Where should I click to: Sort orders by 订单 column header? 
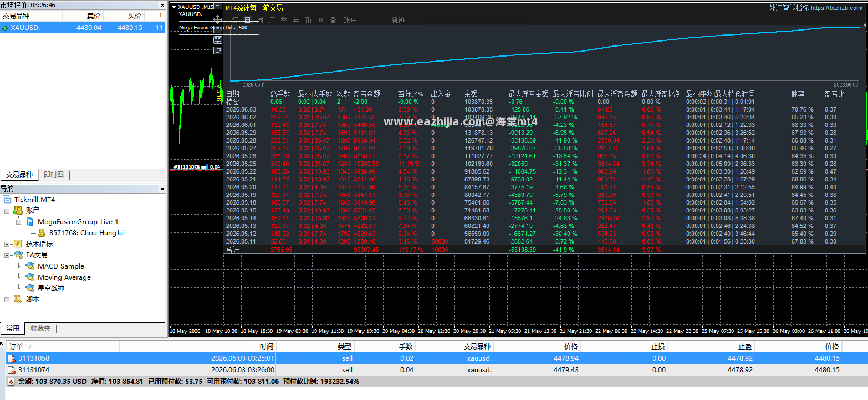[x=62, y=346]
